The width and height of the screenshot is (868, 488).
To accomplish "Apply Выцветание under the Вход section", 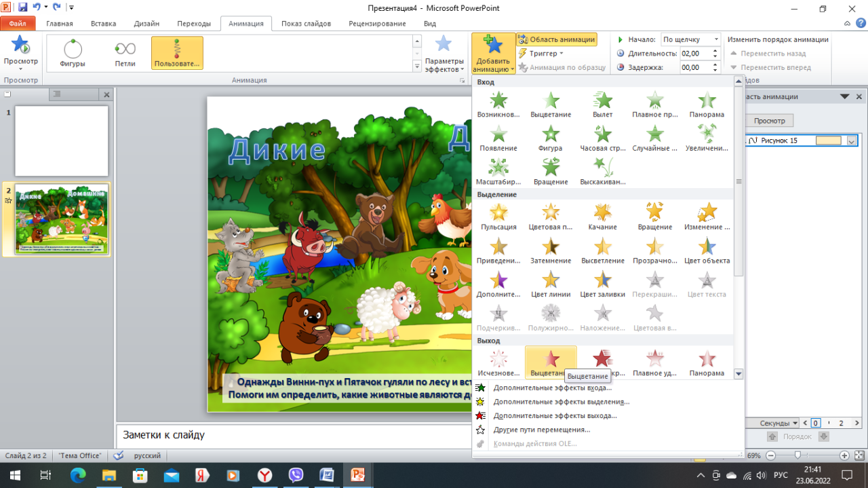I will coord(551,104).
